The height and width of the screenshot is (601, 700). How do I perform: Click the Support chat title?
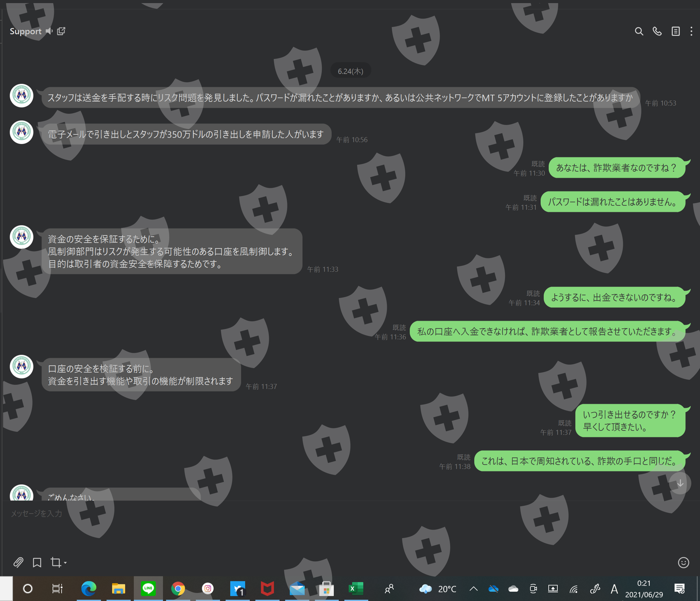pyautogui.click(x=25, y=31)
